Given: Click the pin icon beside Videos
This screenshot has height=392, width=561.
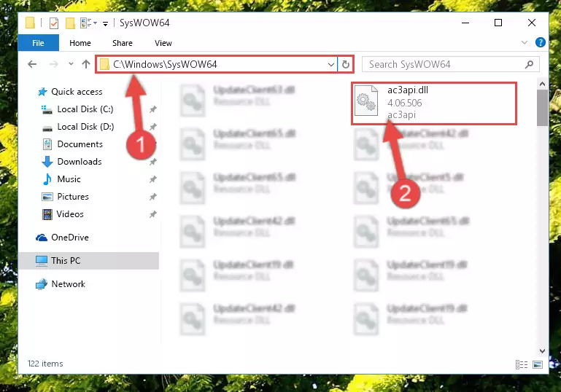Looking at the screenshot, I should pos(153,214).
